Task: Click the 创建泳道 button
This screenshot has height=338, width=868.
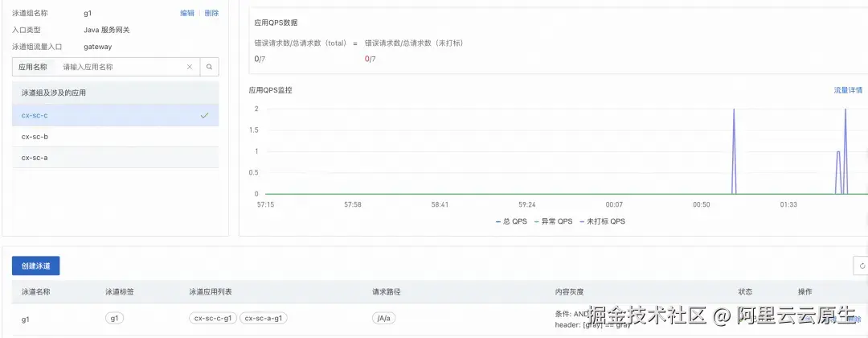Action: [36, 266]
